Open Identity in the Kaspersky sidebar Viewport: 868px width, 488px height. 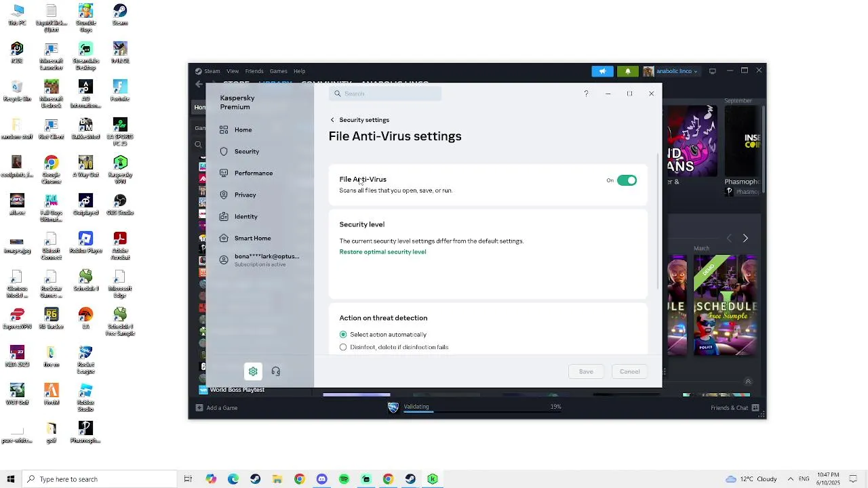[245, 217]
